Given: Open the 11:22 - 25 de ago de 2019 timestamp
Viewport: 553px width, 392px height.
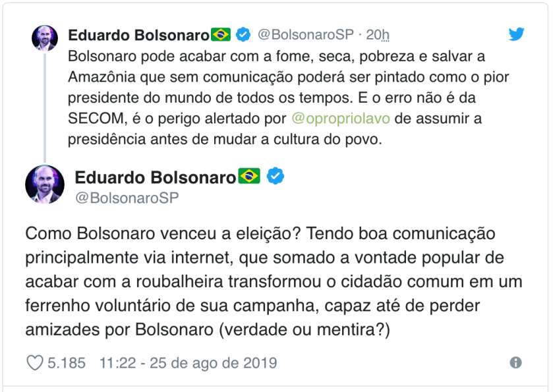Looking at the screenshot, I should 188,363.
